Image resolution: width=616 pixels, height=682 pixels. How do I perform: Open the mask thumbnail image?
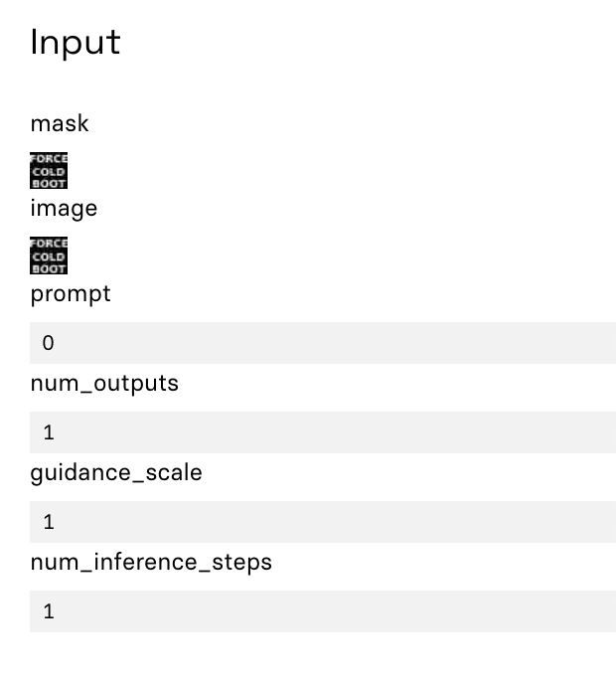[x=49, y=171]
